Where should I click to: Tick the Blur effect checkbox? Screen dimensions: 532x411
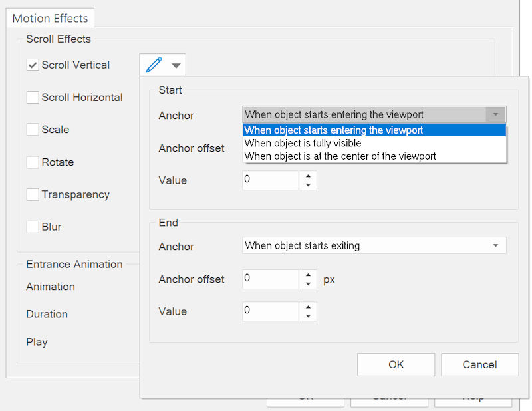33,227
